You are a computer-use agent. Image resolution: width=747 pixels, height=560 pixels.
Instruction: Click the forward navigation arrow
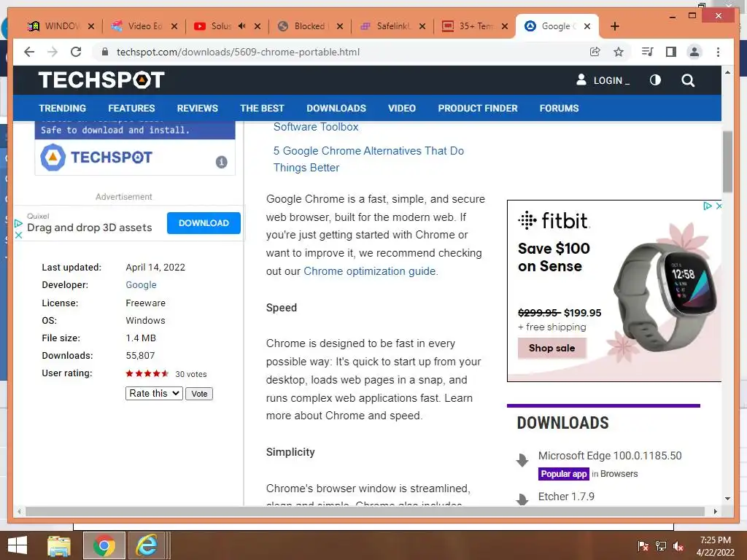click(x=53, y=52)
